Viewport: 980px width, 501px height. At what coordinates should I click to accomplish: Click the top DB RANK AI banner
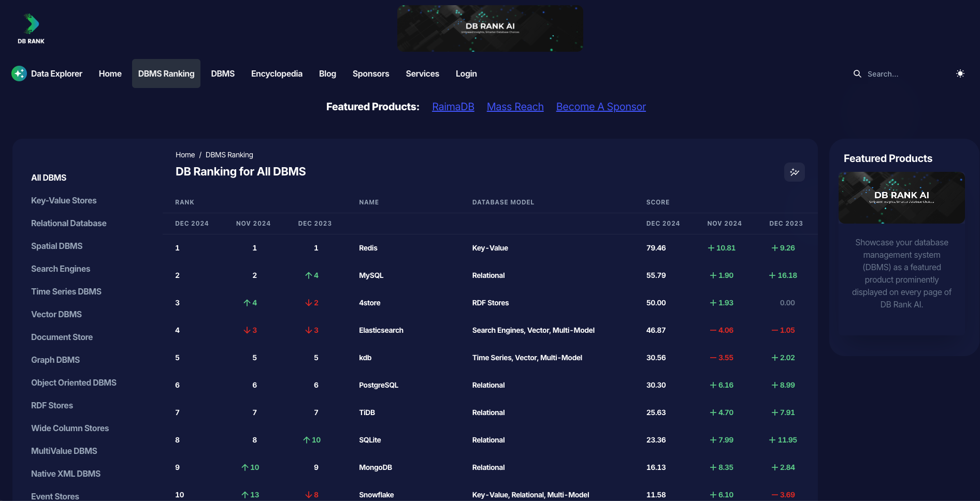[x=489, y=28]
